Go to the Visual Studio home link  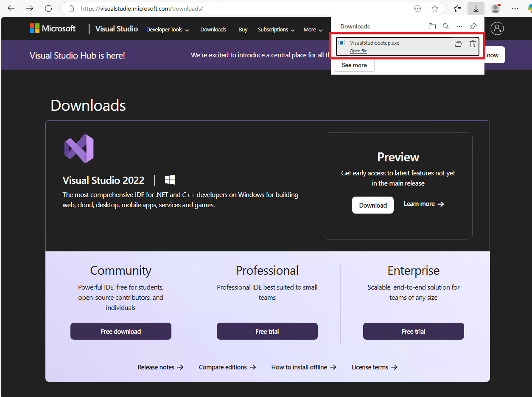click(117, 29)
